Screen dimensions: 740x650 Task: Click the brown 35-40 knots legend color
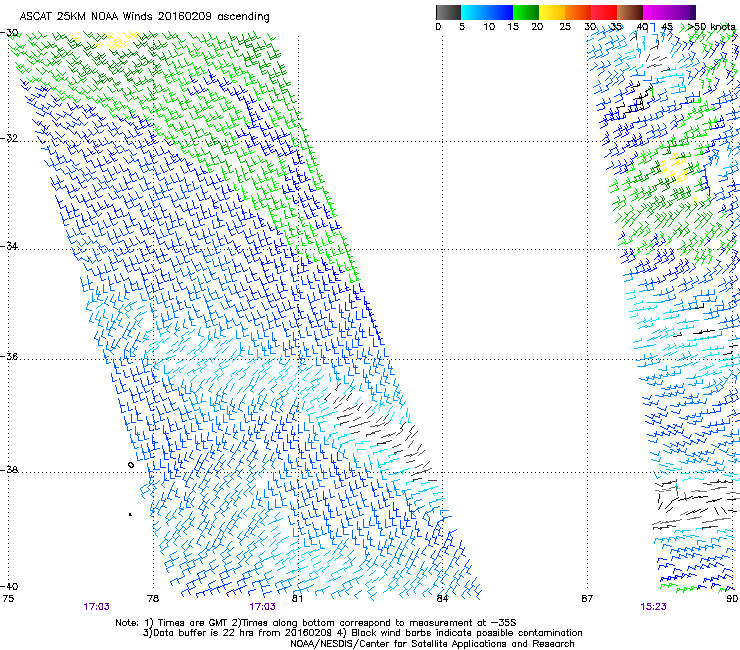[630, 12]
